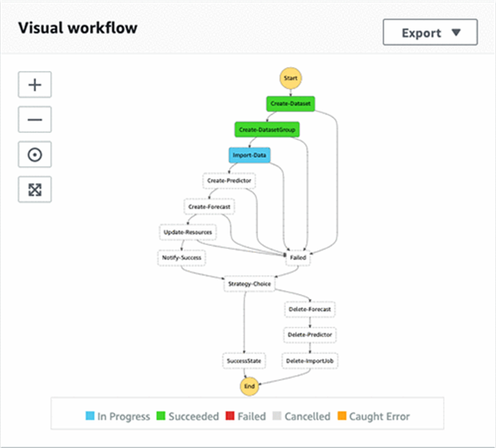Select the Strategy-Choice state
Image resolution: width=496 pixels, height=448 pixels.
pyautogui.click(x=250, y=284)
